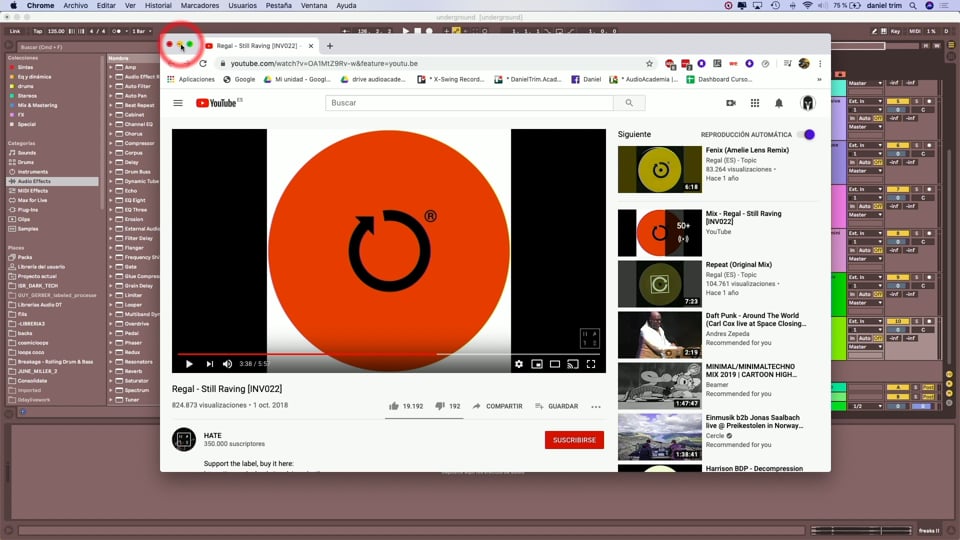Open the Marcadores menu

200,6
